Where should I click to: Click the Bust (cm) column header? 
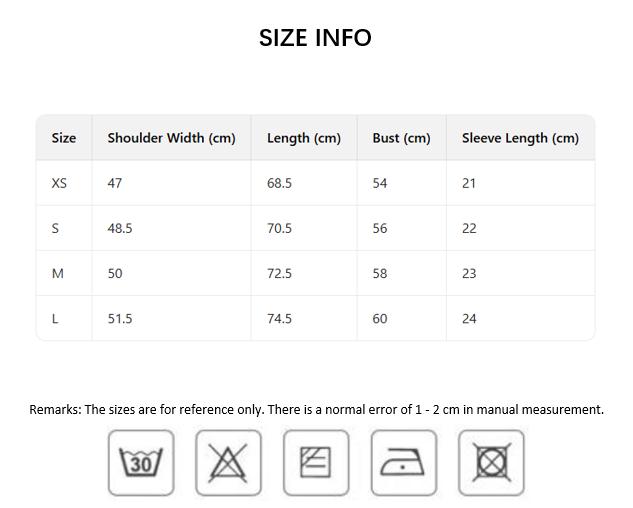(x=401, y=138)
